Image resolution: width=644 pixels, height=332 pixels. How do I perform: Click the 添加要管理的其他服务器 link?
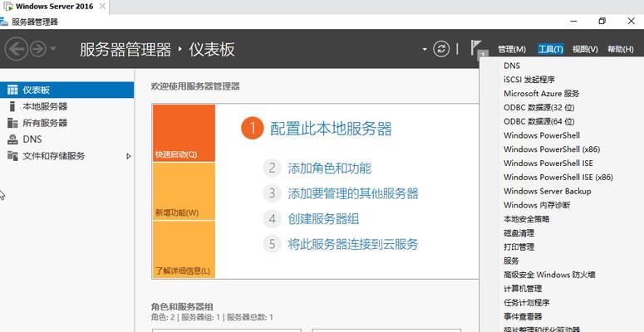pos(353,193)
